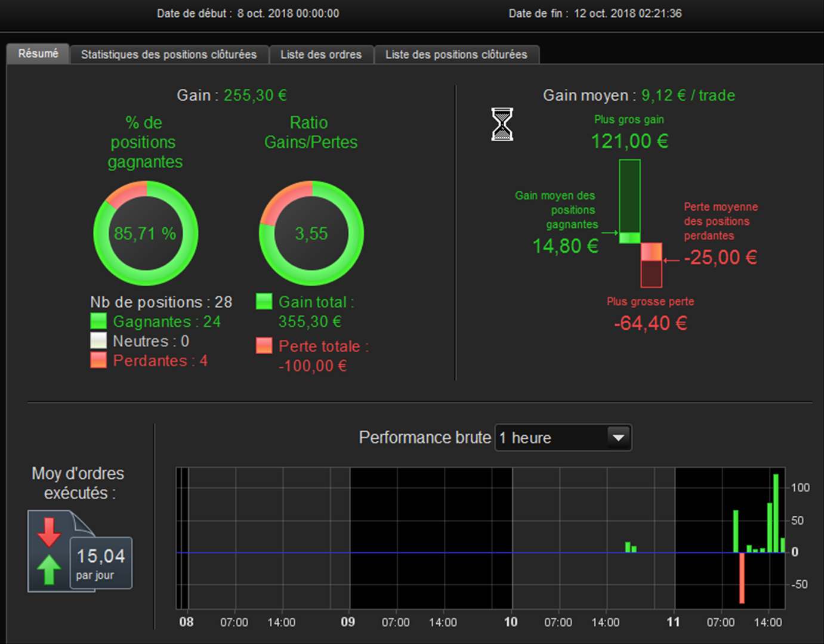Open Statistiques des positions clôturées tab

click(x=169, y=54)
